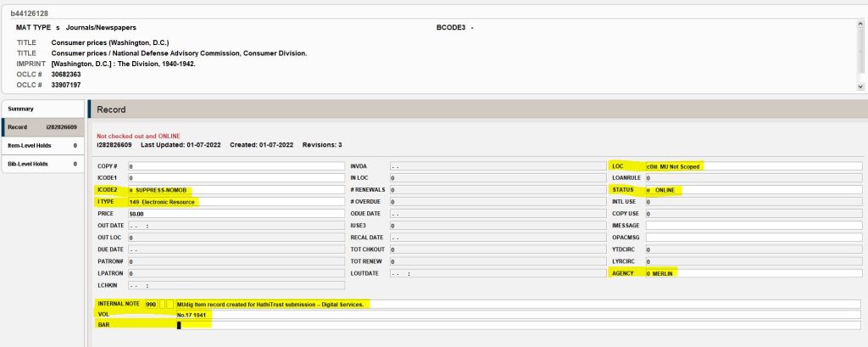The image size is (868, 347).
Task: Edit the STATUS field showing ONLINE
Action: click(753, 190)
